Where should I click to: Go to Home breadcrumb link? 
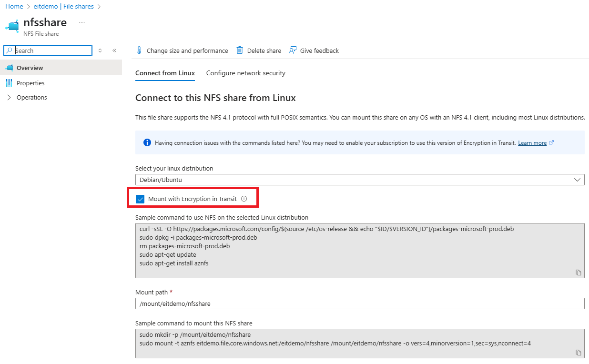(14, 6)
